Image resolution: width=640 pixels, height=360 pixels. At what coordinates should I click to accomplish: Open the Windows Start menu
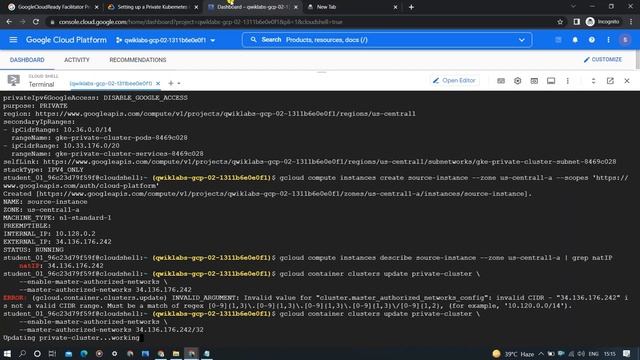(x=7, y=353)
